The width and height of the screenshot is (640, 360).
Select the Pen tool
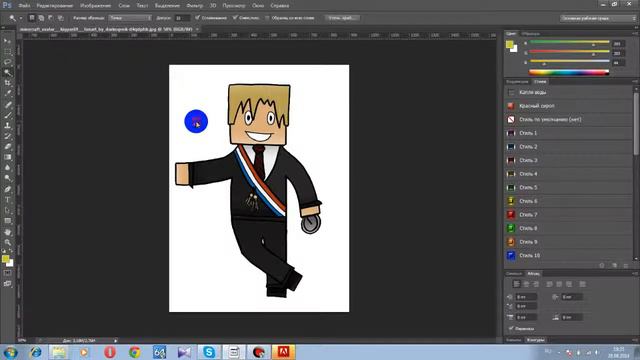7,189
